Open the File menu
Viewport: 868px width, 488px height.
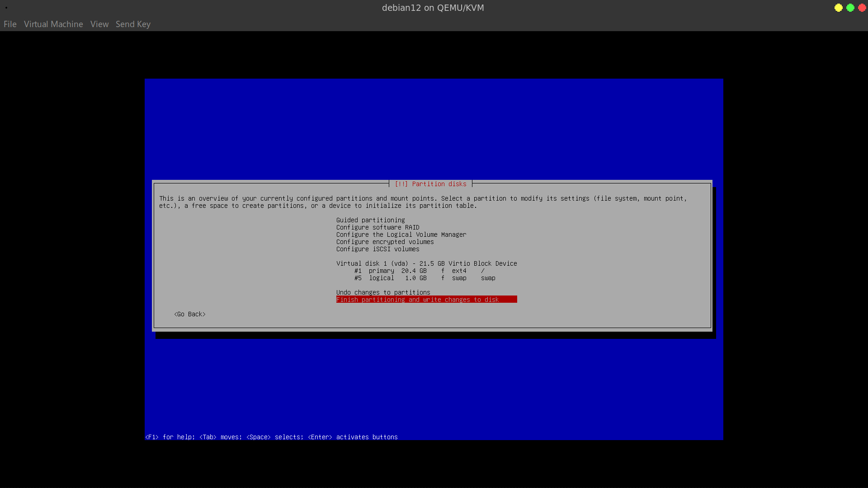click(x=10, y=24)
